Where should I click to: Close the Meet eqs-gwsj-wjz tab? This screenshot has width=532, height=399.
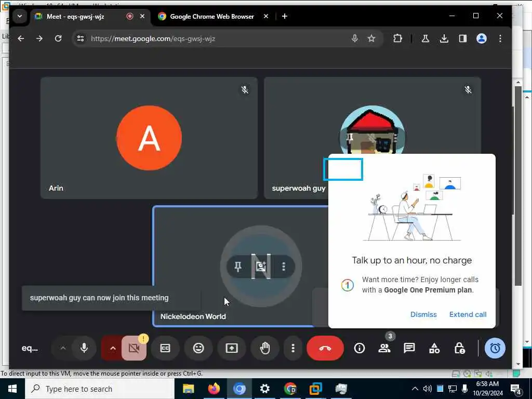(x=142, y=16)
